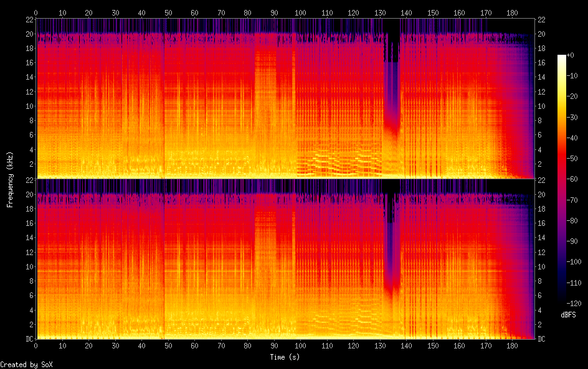Click the 130 tick on the top time axis
Image resolution: width=588 pixels, height=369 pixels.
coord(380,12)
